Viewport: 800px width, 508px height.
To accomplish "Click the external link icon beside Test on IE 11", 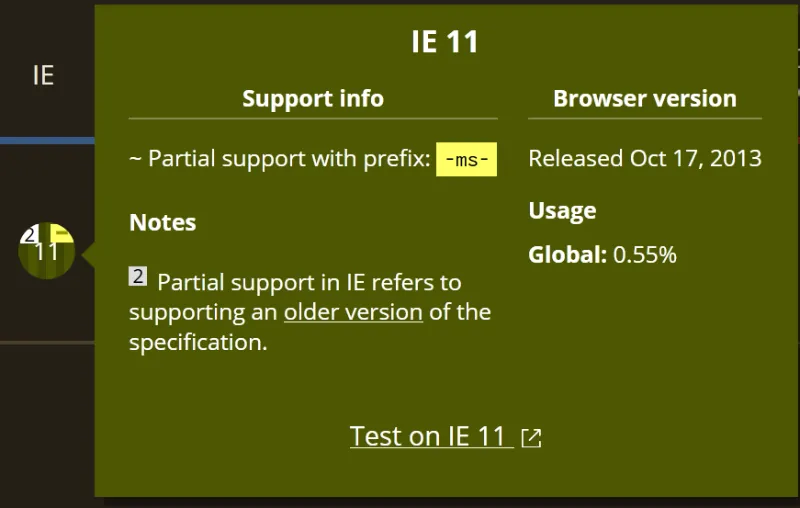I will (532, 438).
